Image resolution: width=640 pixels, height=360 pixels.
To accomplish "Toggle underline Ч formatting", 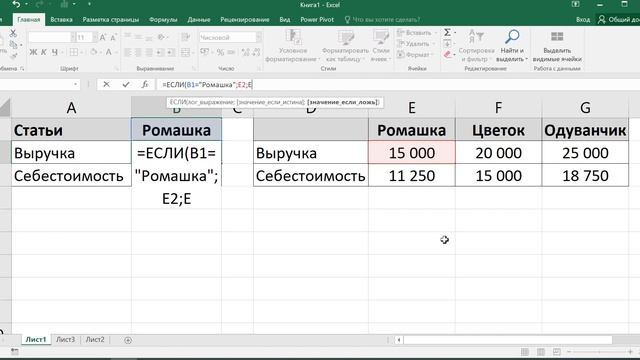I will [54, 52].
